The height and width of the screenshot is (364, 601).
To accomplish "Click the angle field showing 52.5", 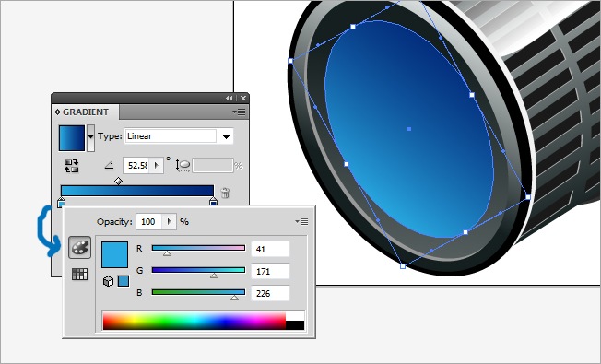I will [136, 166].
